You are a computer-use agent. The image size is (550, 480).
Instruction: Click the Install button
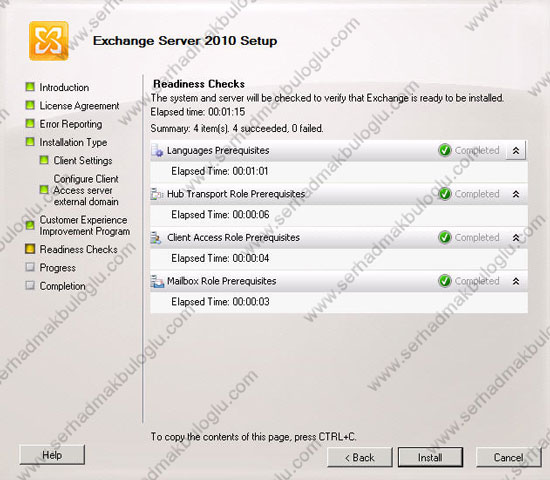(430, 457)
